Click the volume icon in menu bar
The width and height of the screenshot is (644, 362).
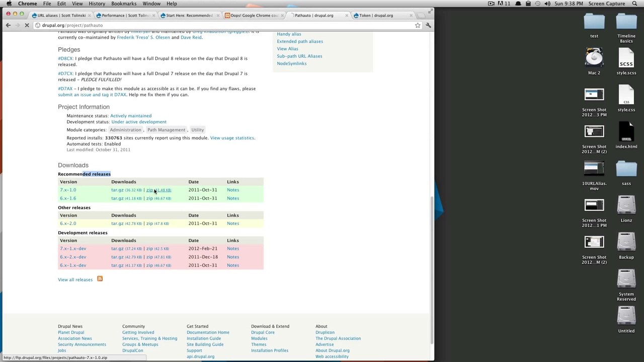(x=547, y=4)
